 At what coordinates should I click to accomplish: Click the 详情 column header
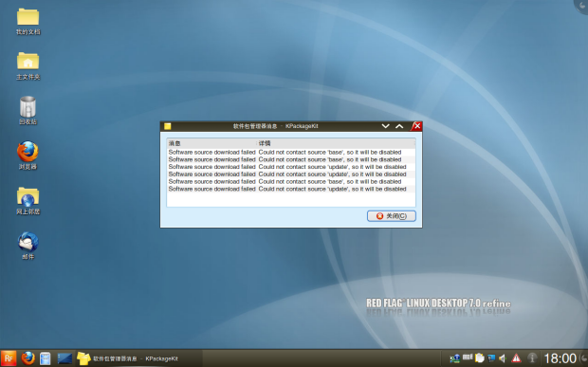coord(337,143)
